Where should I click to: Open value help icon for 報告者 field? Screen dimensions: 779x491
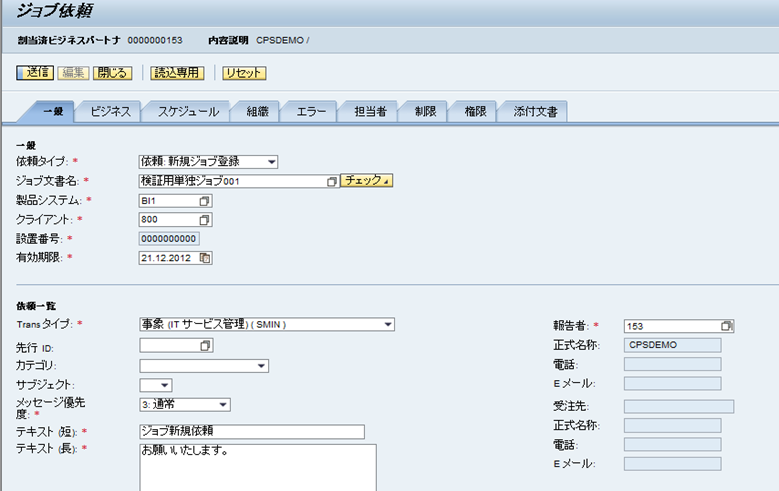pos(727,326)
